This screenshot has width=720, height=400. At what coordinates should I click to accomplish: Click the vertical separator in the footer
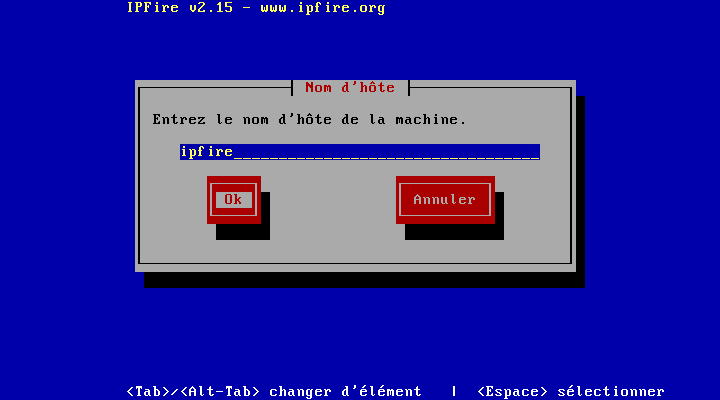tap(454, 392)
